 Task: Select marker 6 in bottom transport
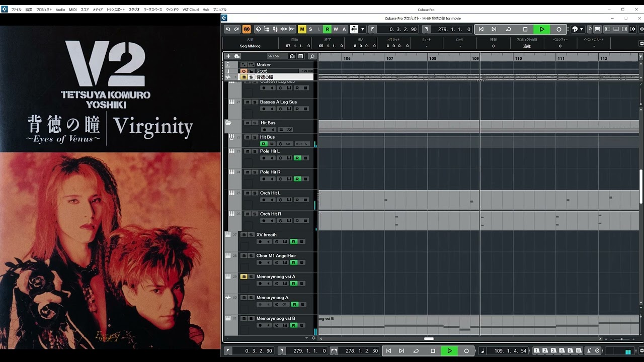579,350
